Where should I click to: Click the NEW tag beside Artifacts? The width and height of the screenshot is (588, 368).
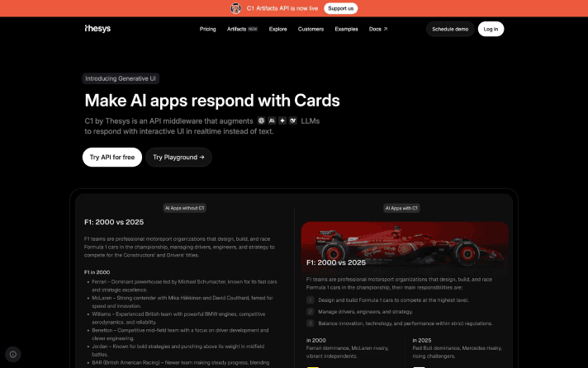coord(253,29)
